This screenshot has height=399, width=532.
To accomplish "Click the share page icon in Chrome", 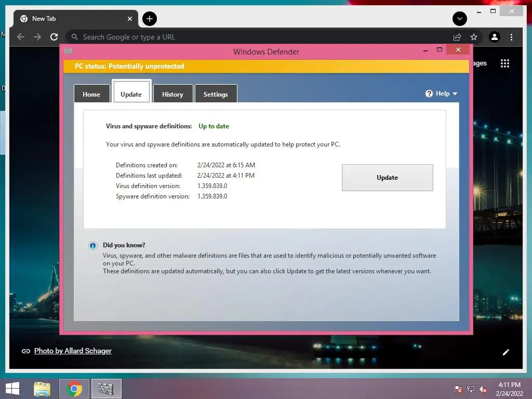I will tap(457, 37).
